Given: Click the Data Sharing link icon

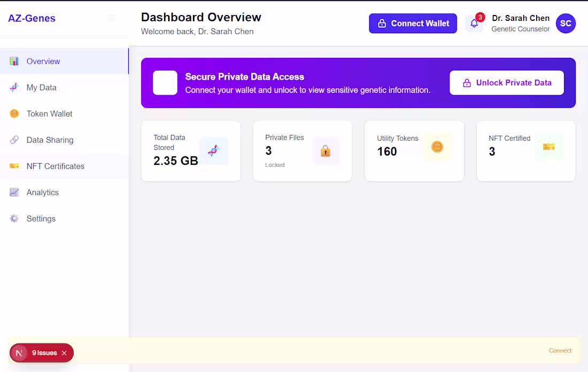Looking at the screenshot, I should coord(14,140).
